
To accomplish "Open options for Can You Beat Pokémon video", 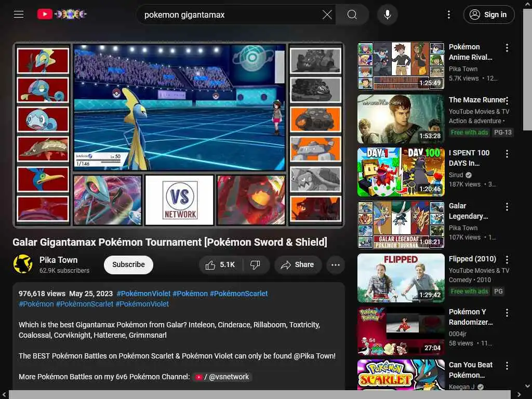I will tap(507, 366).
